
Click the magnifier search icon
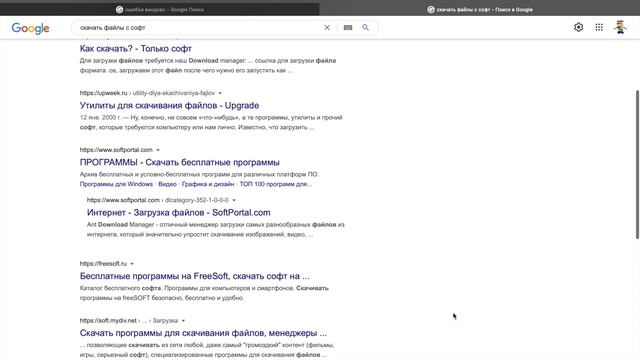point(365,27)
